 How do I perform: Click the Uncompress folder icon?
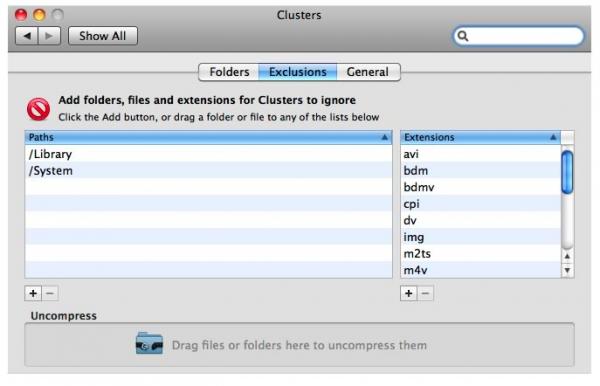(x=149, y=343)
